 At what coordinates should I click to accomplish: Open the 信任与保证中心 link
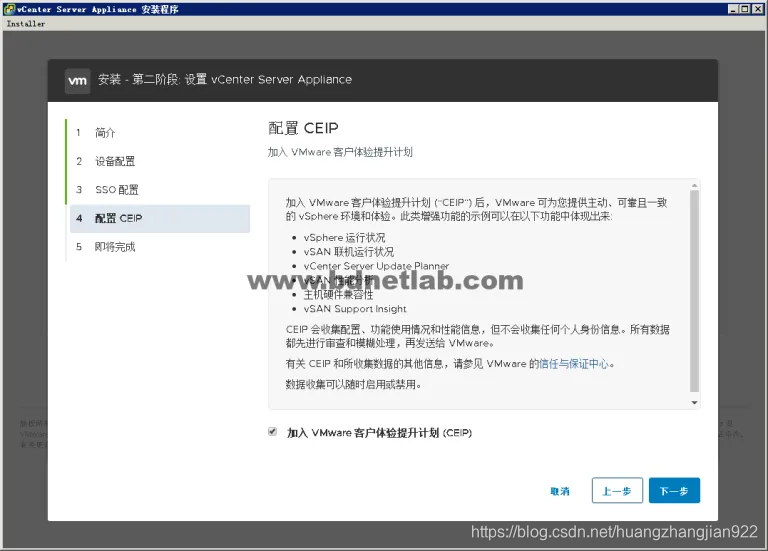pyautogui.click(x=574, y=364)
